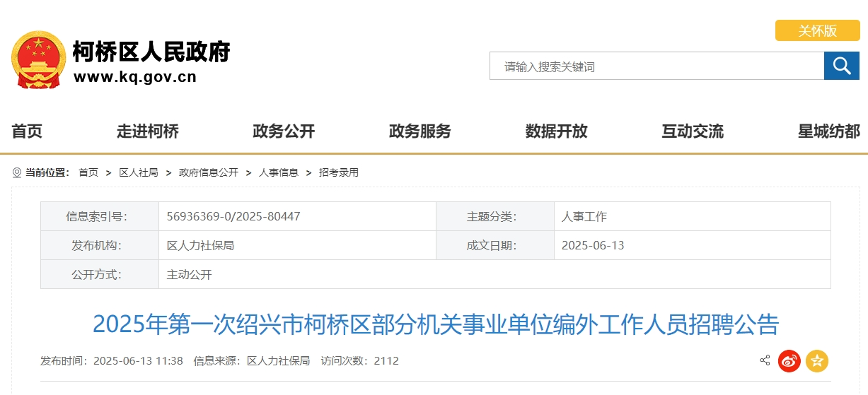
Task: Open the 走进柯桥 menu
Action: [x=148, y=131]
